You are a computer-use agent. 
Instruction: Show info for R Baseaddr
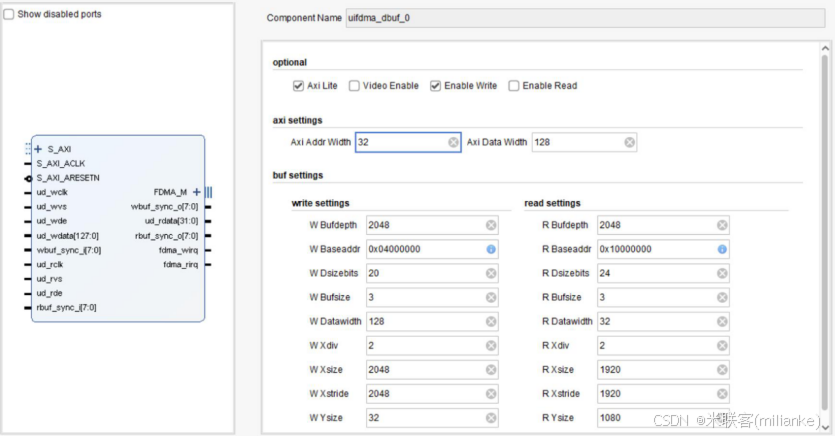pos(722,249)
